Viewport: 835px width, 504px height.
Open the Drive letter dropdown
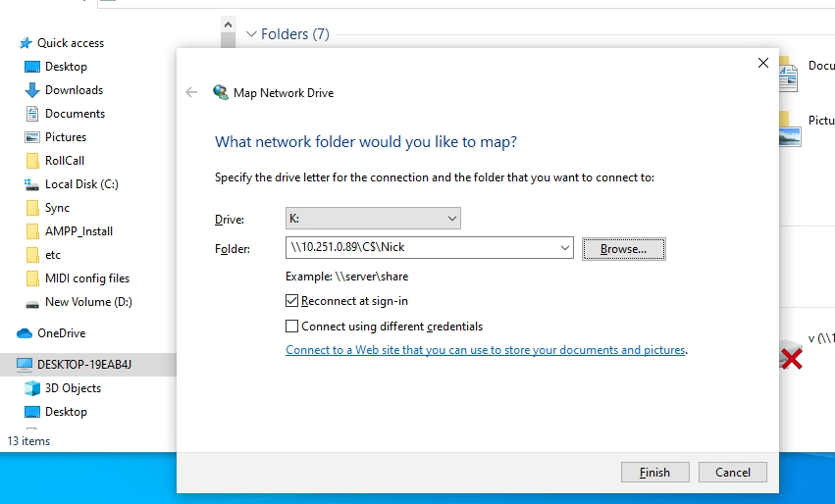pos(373,219)
